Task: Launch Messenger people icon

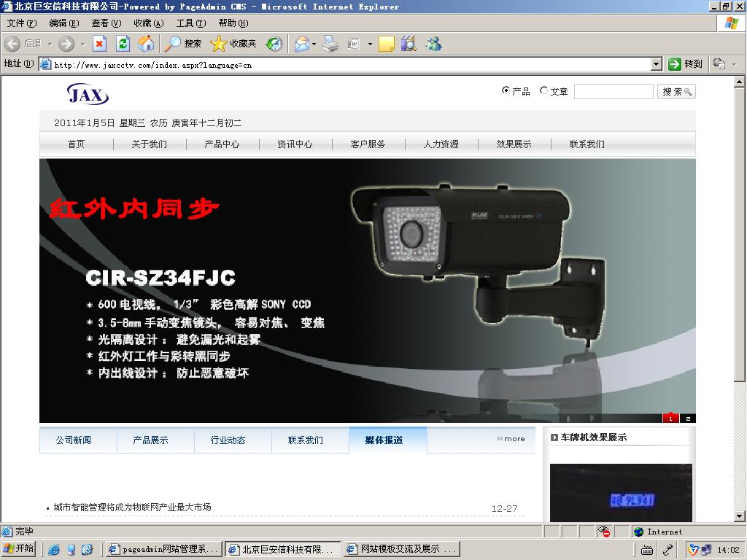Action: point(433,44)
